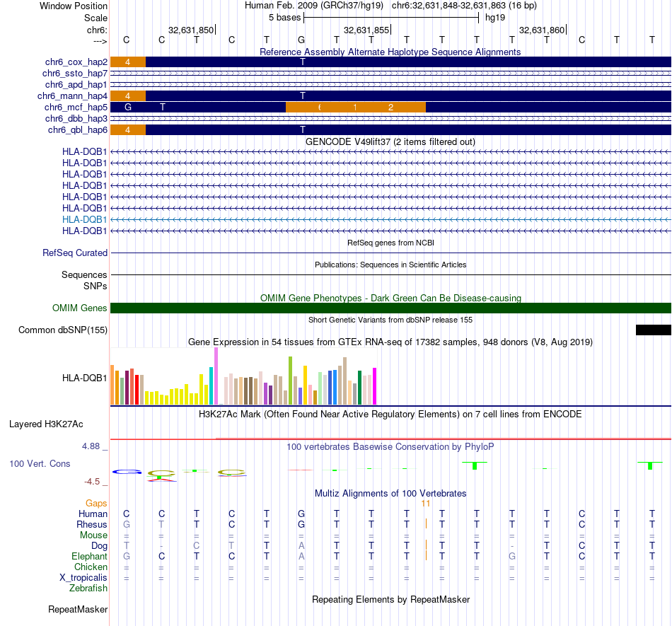Click the light-blue HLA-DQB1 transcript label

(84, 220)
